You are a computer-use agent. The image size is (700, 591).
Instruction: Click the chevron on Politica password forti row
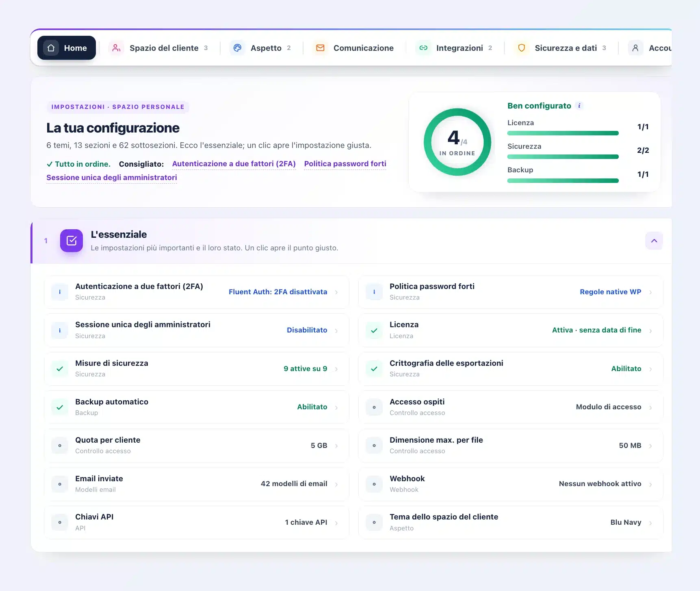tap(651, 292)
